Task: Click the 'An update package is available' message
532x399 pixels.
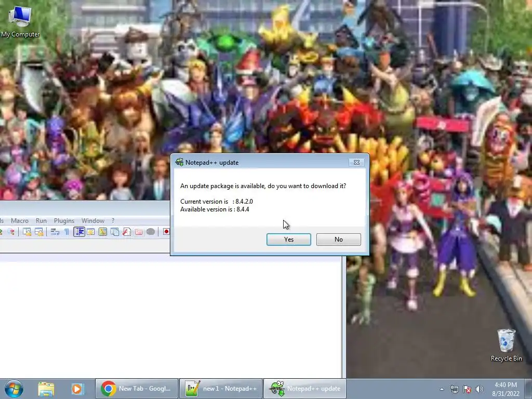Action: point(263,186)
